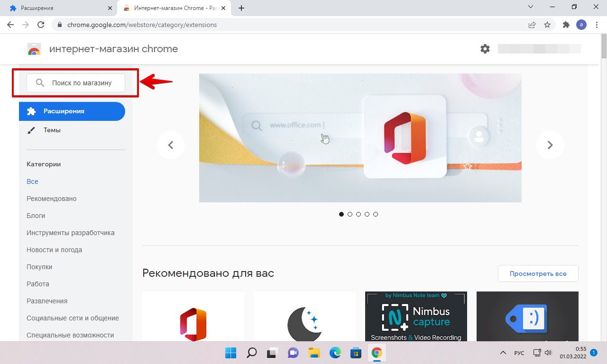Open the Покупки category

pos(39,267)
